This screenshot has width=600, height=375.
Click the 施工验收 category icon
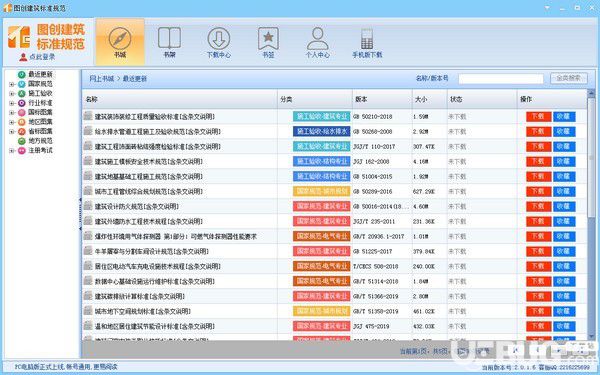[22, 93]
